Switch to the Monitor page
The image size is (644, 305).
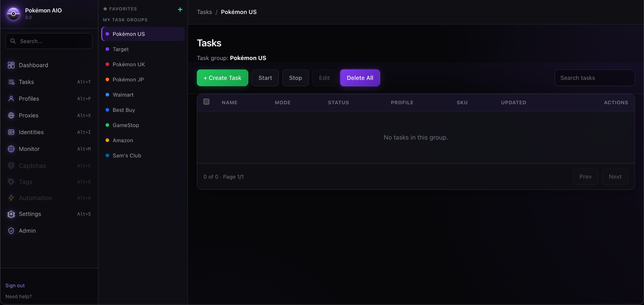(x=49, y=149)
